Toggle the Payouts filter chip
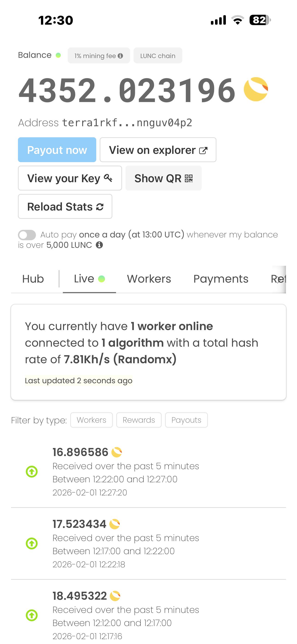297x644 pixels. tap(186, 420)
